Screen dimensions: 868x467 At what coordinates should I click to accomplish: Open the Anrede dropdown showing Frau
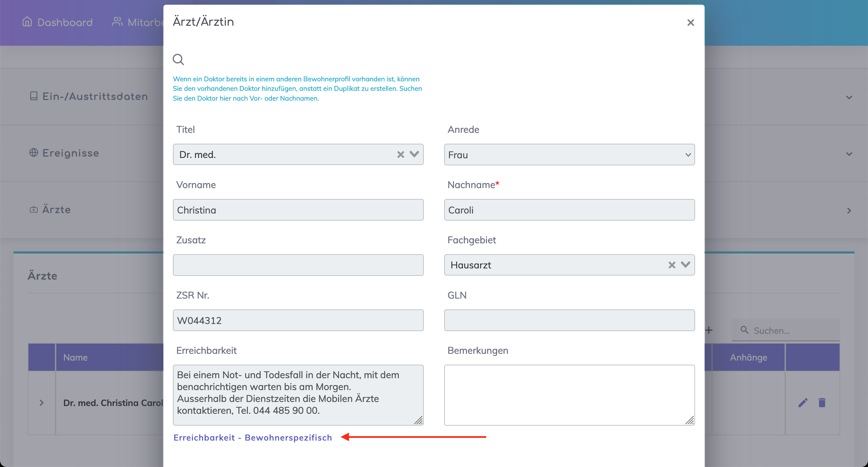pyautogui.click(x=569, y=155)
